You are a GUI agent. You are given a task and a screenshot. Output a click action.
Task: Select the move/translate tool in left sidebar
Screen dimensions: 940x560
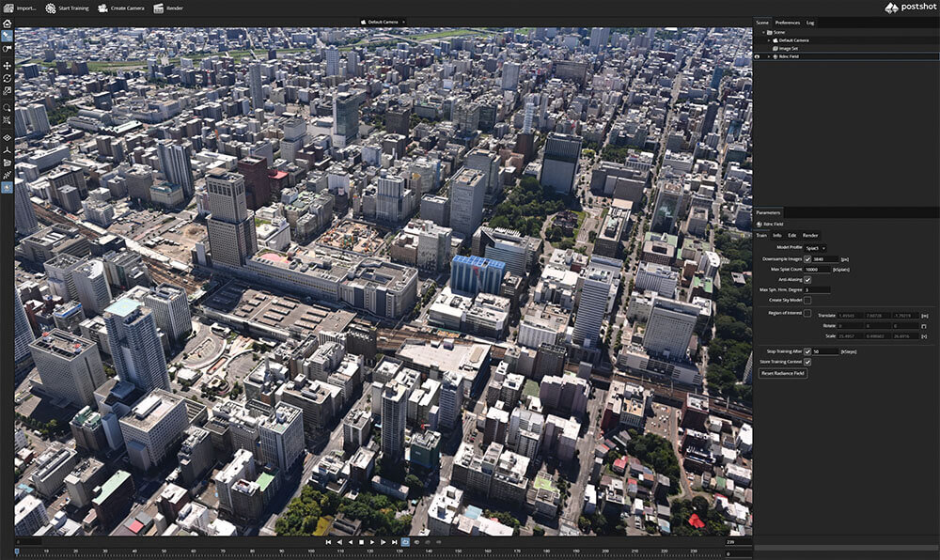(x=7, y=66)
